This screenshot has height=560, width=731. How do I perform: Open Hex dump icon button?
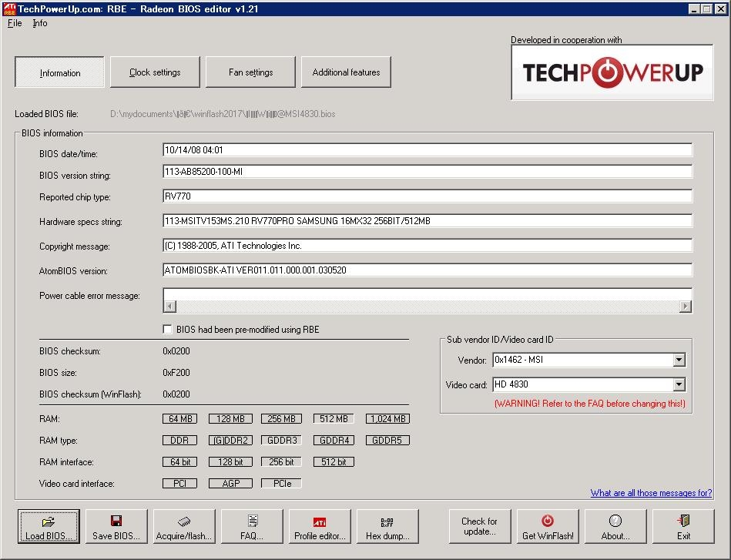click(x=387, y=521)
